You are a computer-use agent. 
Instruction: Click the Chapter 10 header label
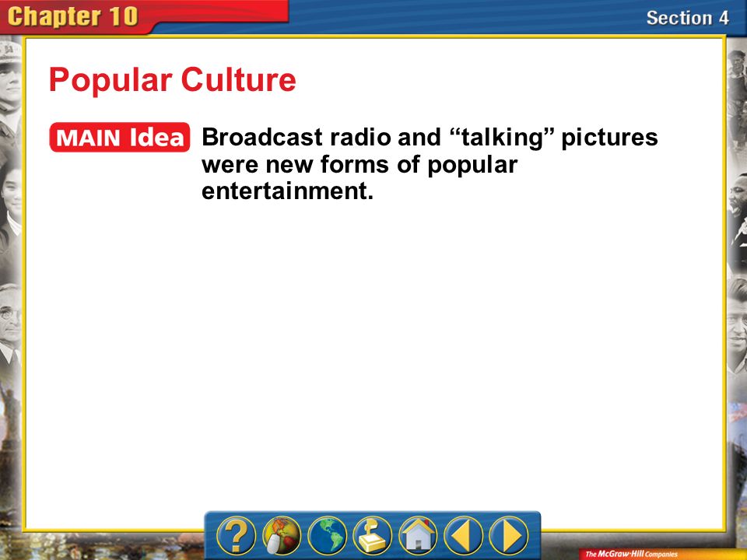point(73,16)
